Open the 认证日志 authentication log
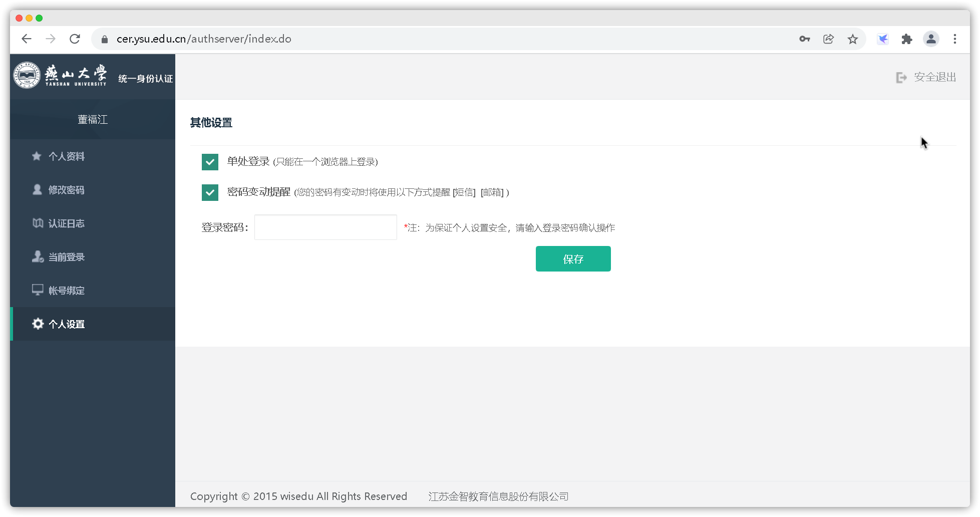This screenshot has width=980, height=517. click(67, 223)
